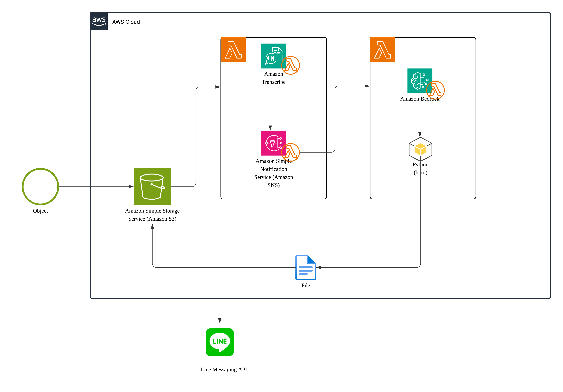Select the Object label text
Image resolution: width=563 pixels, height=392 pixels.
pos(40,211)
